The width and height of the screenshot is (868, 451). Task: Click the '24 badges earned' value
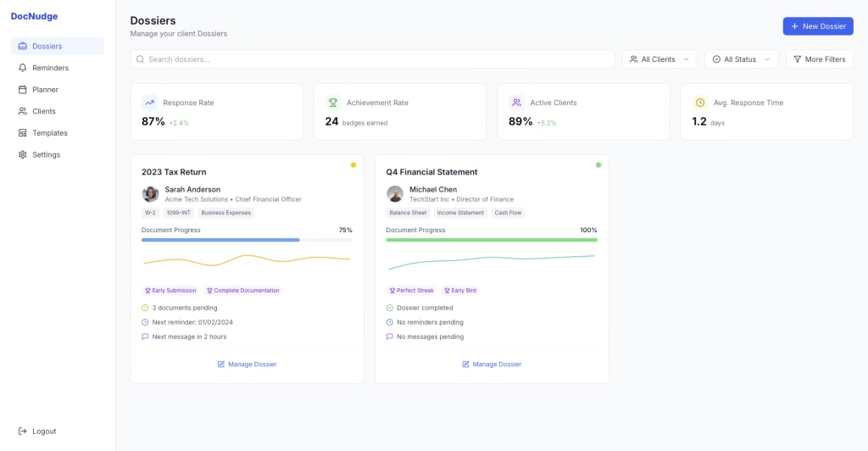click(x=357, y=122)
